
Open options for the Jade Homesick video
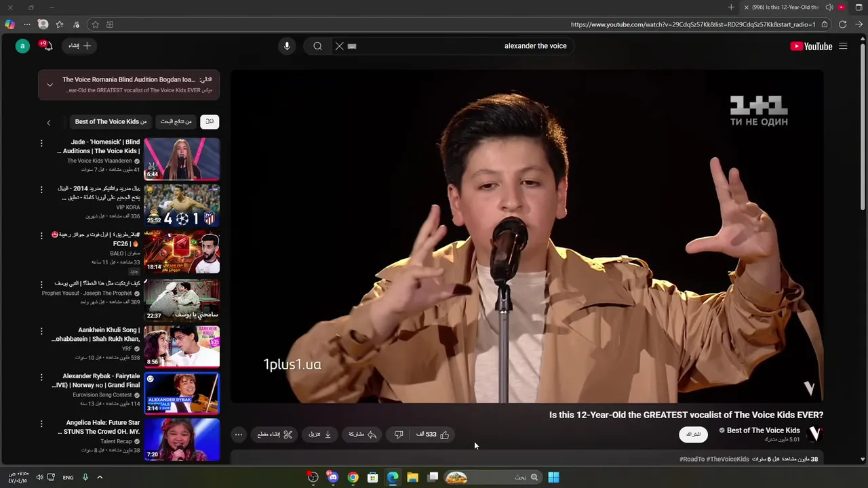pos(41,143)
